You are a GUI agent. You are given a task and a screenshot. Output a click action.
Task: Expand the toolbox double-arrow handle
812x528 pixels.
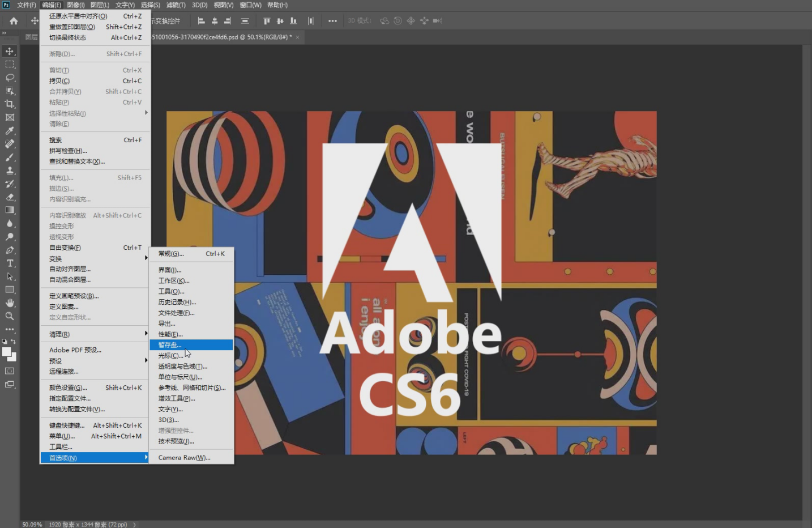(x=4, y=33)
